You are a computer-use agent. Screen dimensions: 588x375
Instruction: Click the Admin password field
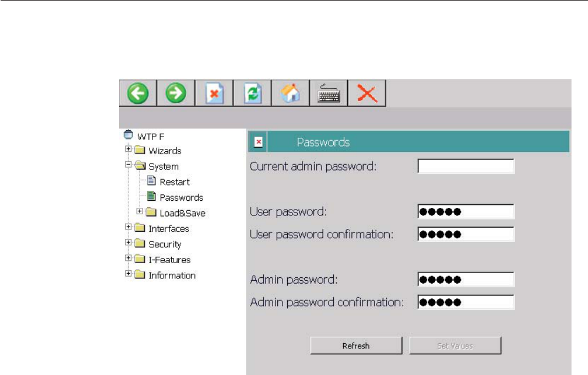[466, 280]
